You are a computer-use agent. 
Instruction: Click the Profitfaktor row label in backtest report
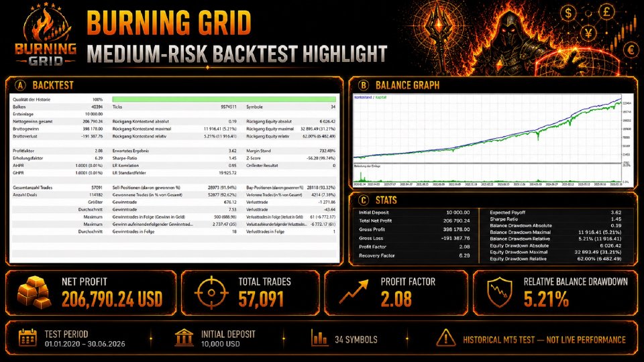pyautogui.click(x=23, y=151)
